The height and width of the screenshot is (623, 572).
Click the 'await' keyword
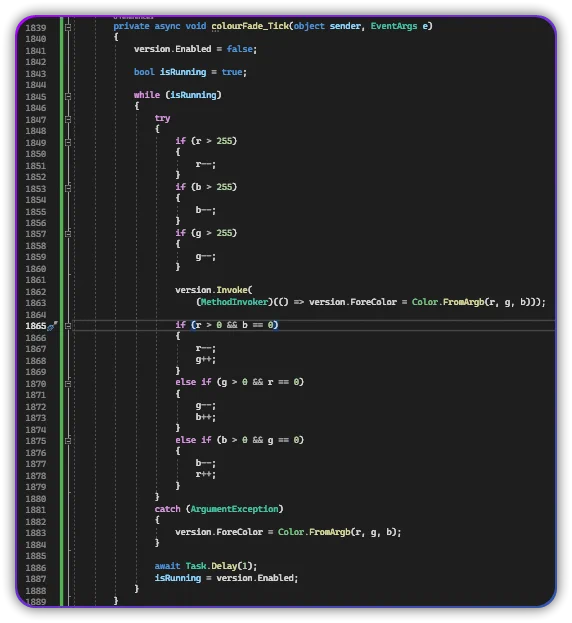tap(167, 566)
